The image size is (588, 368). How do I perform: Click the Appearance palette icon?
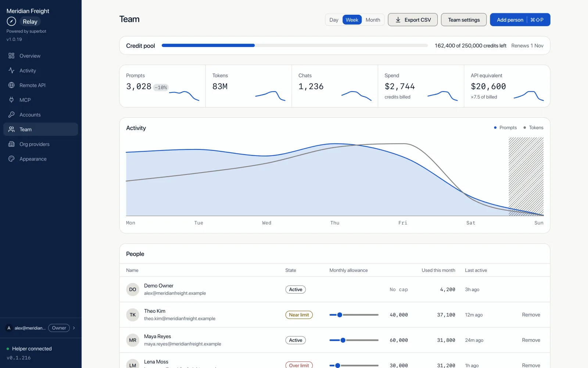click(11, 159)
